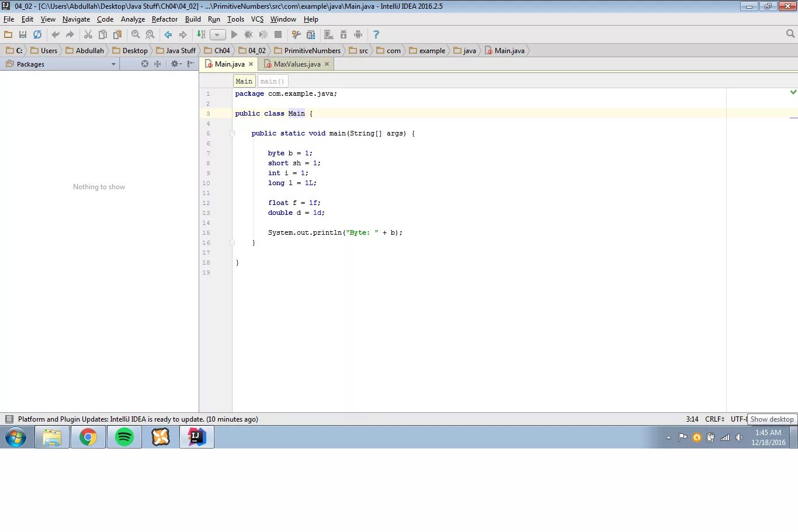Open the Edit menu
The width and height of the screenshot is (798, 532).
(27, 19)
